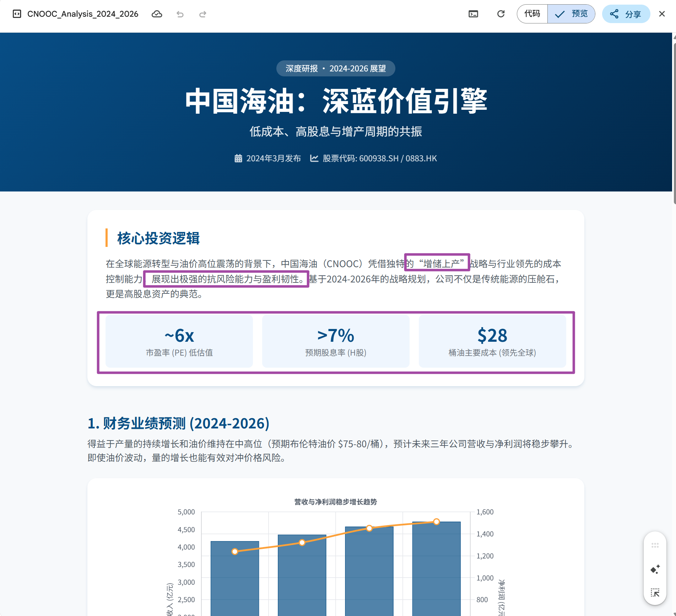Activate the select element tool icon

(655, 592)
